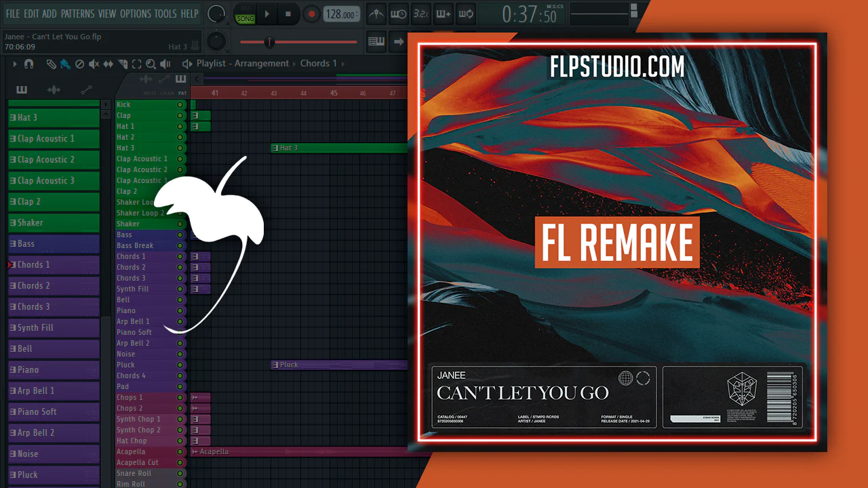
Task: Toggle the magnet snap icon
Action: (28, 64)
